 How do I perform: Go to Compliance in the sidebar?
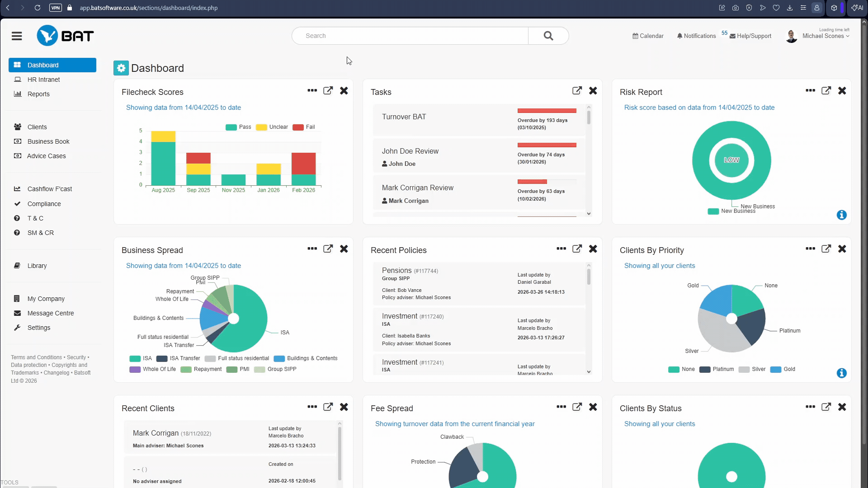coord(44,204)
